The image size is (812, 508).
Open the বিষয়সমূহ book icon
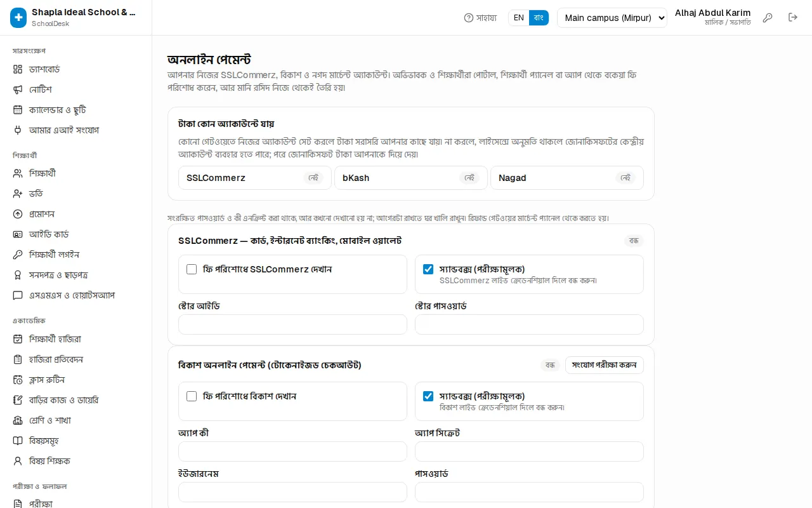pos(18,441)
